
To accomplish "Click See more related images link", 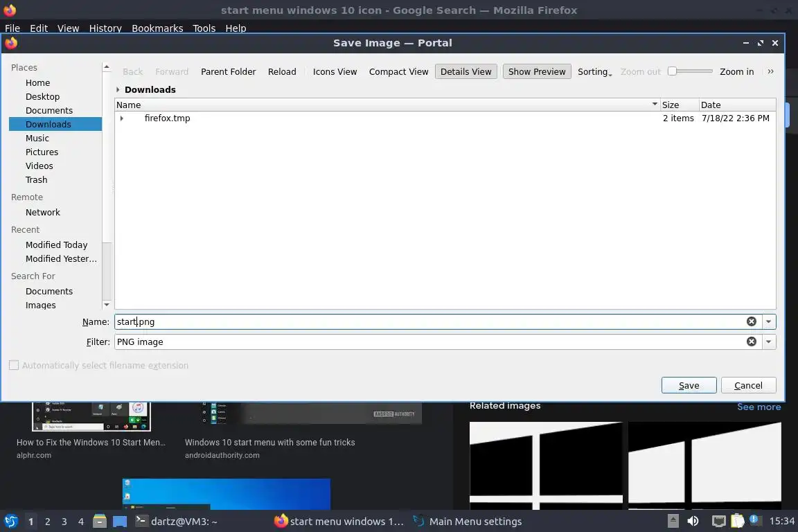I will point(759,407).
